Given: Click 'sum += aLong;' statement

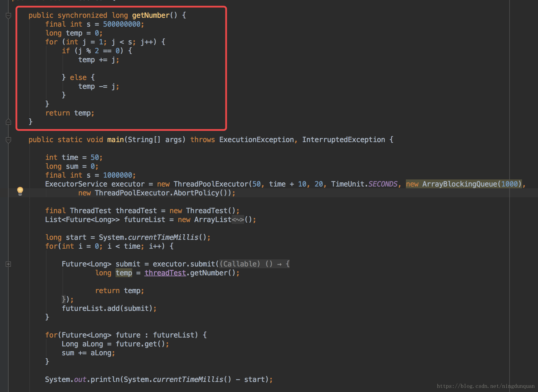Looking at the screenshot, I should [x=88, y=353].
